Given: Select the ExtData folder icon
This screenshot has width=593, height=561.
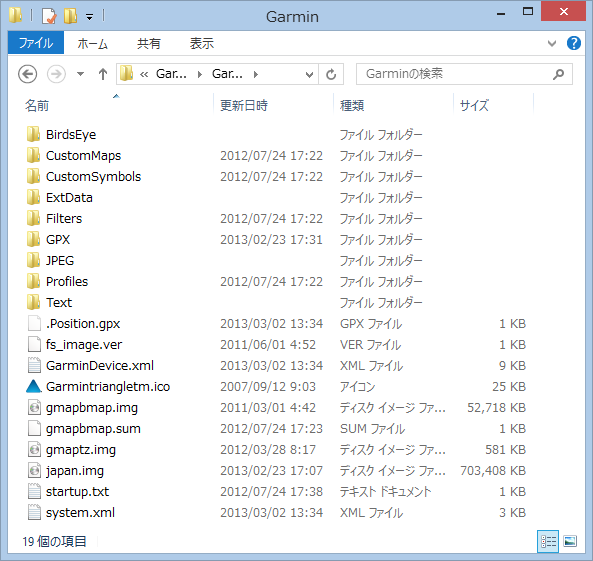Looking at the screenshot, I should coord(34,197).
